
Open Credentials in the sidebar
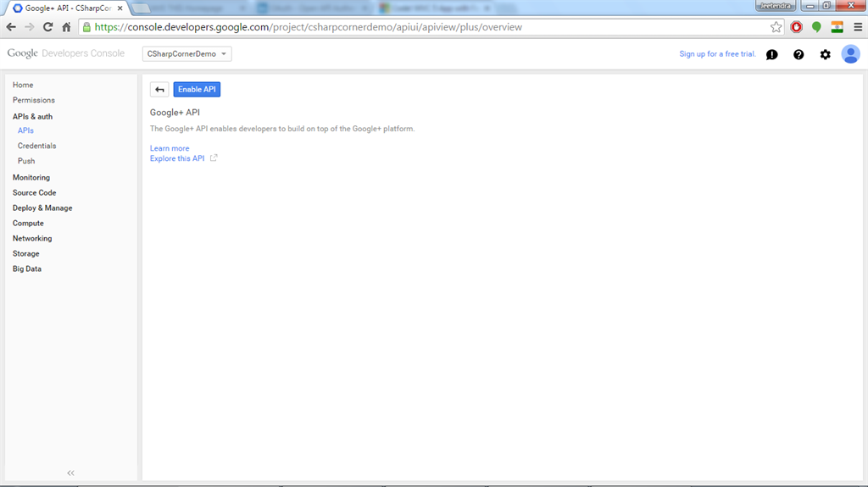point(36,146)
